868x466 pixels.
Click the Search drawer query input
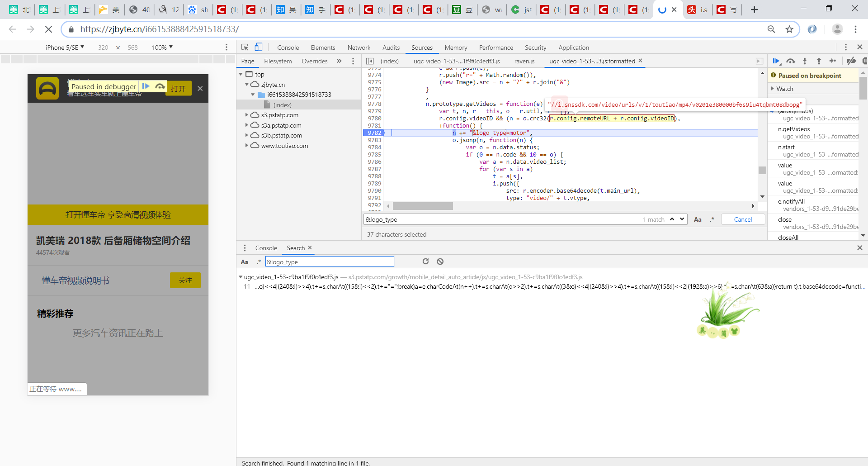330,262
